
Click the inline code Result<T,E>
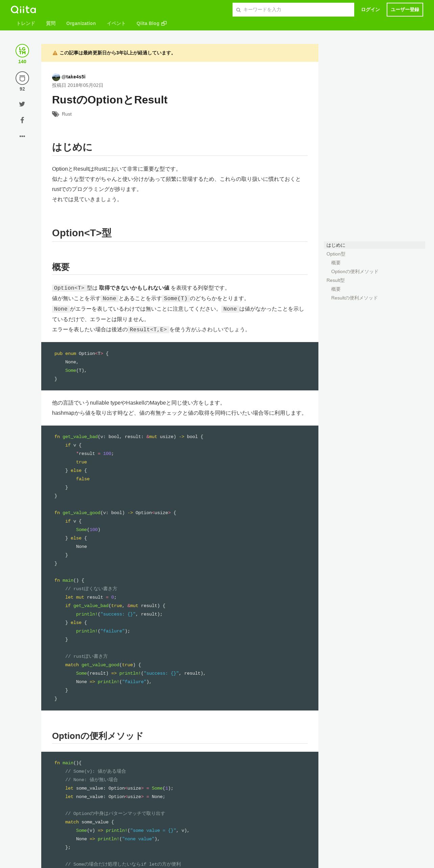[148, 330]
